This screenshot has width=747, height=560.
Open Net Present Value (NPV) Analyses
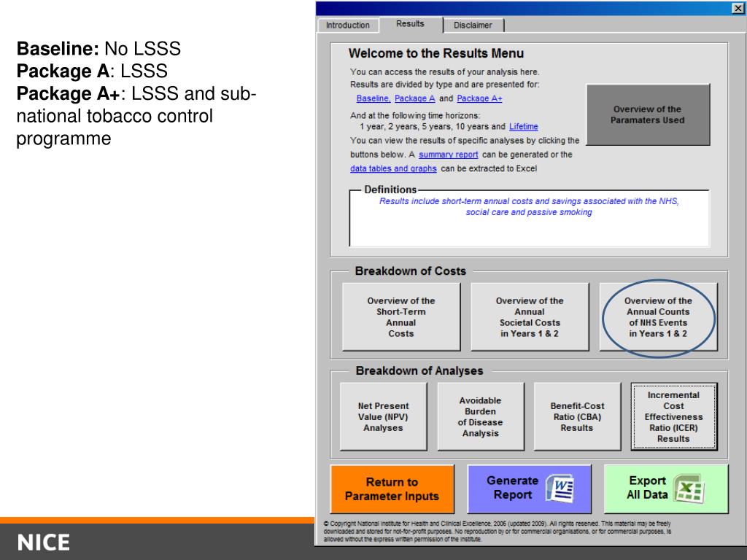coord(384,416)
